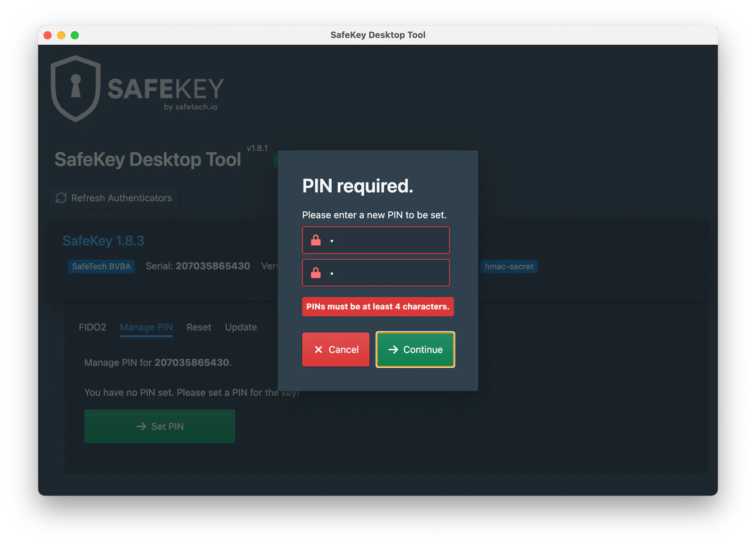
Task: Cancel the PIN required dialog
Action: (336, 349)
